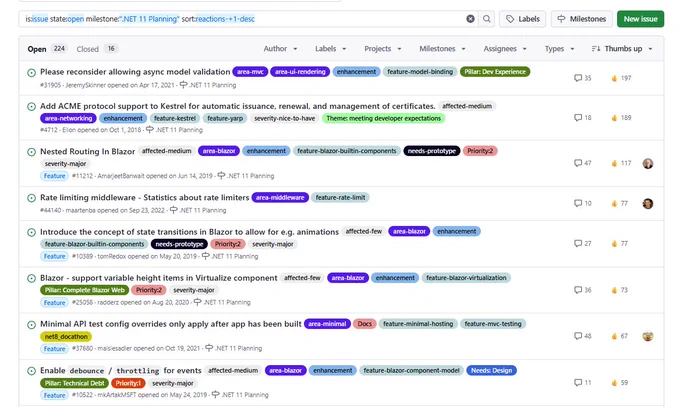The height and width of the screenshot is (407, 680).
Task: Click thumbs up 67 reaction icon
Action: tap(614, 336)
